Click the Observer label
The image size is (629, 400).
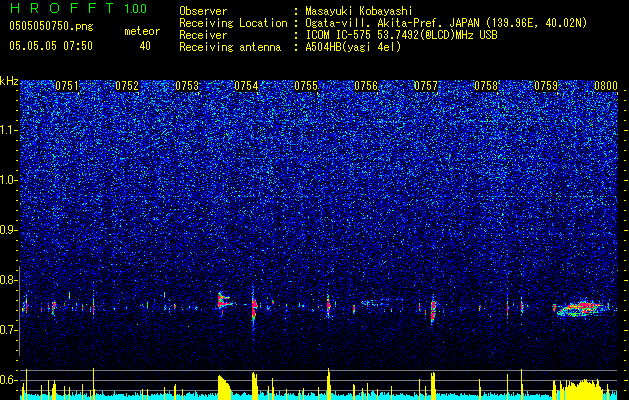point(203,12)
